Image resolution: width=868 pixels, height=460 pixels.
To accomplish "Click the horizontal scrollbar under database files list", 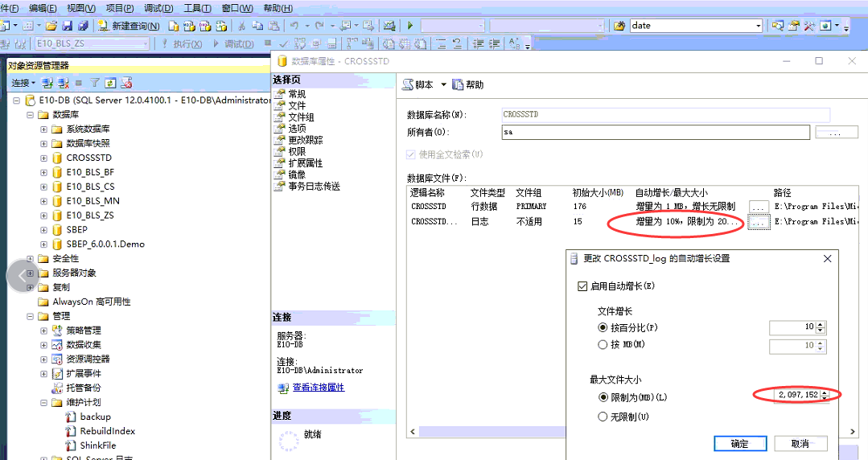I will coord(483,432).
